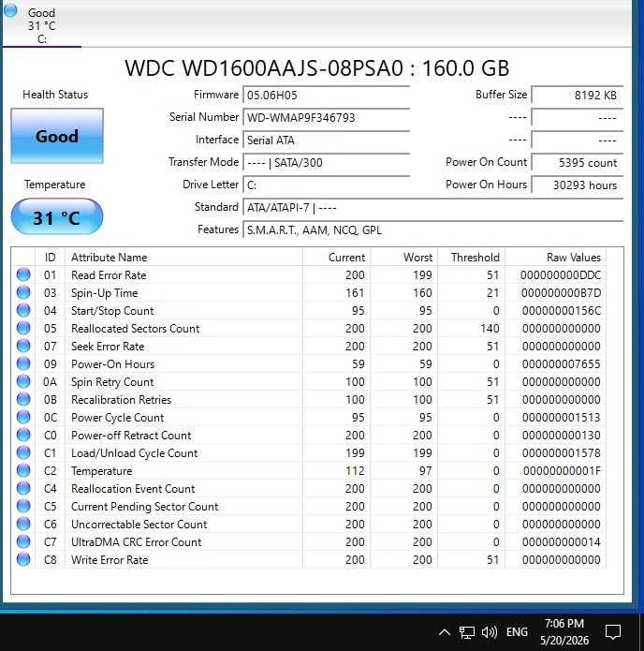
Task: Click the Buffer Size value 8192 KB
Action: coord(578,96)
